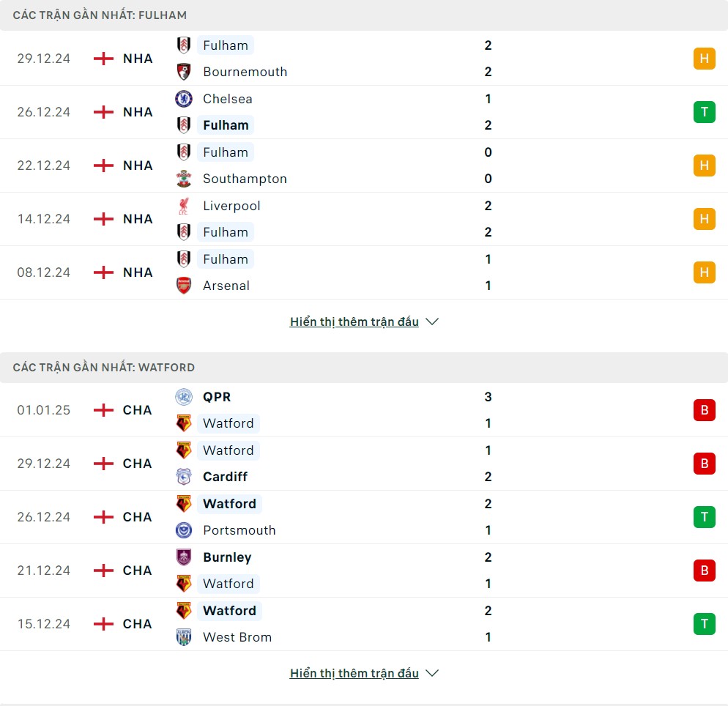Click the QPR club crest icon
728x706 pixels.
click(184, 397)
